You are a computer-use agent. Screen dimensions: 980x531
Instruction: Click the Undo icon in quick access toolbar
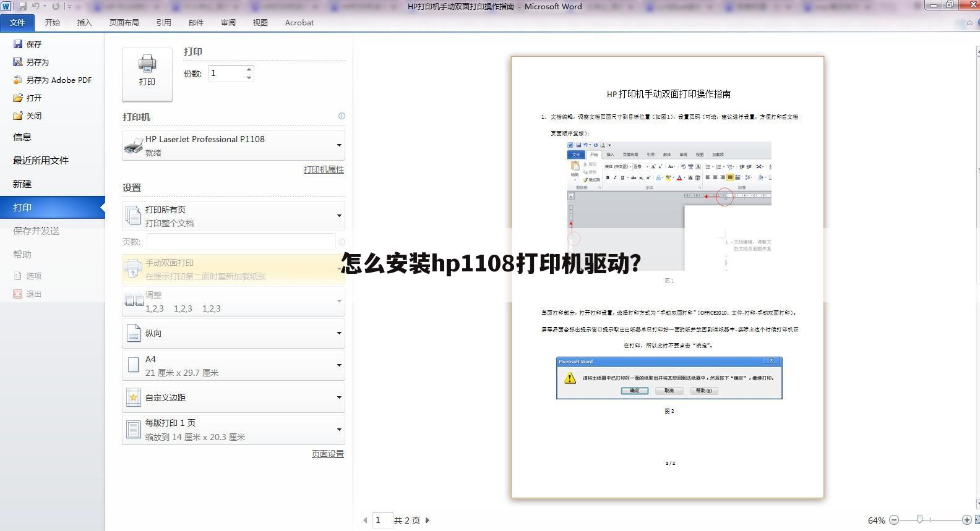(x=35, y=6)
